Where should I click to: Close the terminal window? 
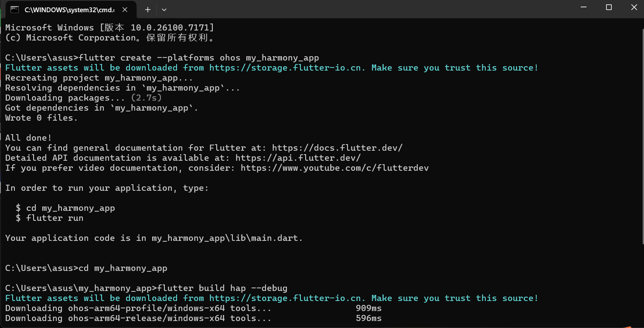634,7
